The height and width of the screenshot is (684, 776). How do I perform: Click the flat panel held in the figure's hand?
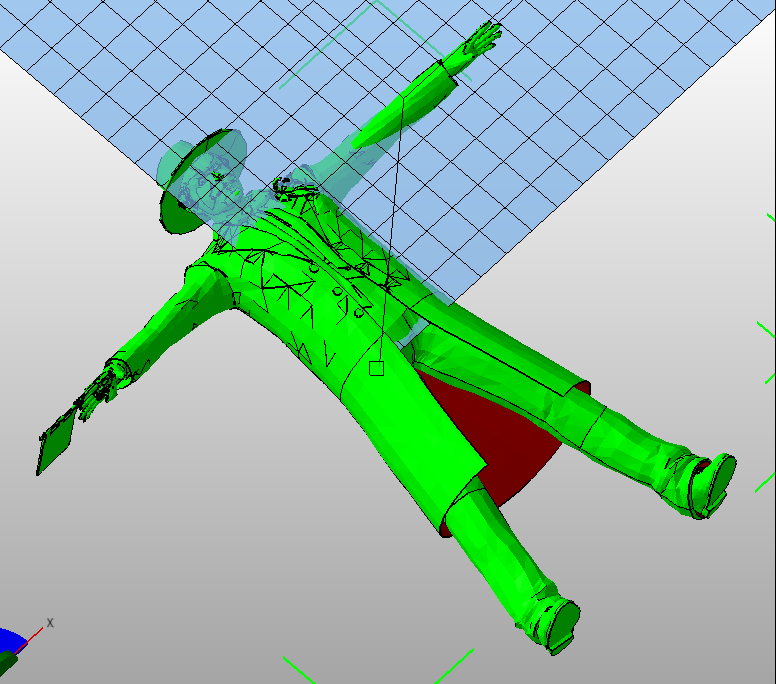pos(55,441)
